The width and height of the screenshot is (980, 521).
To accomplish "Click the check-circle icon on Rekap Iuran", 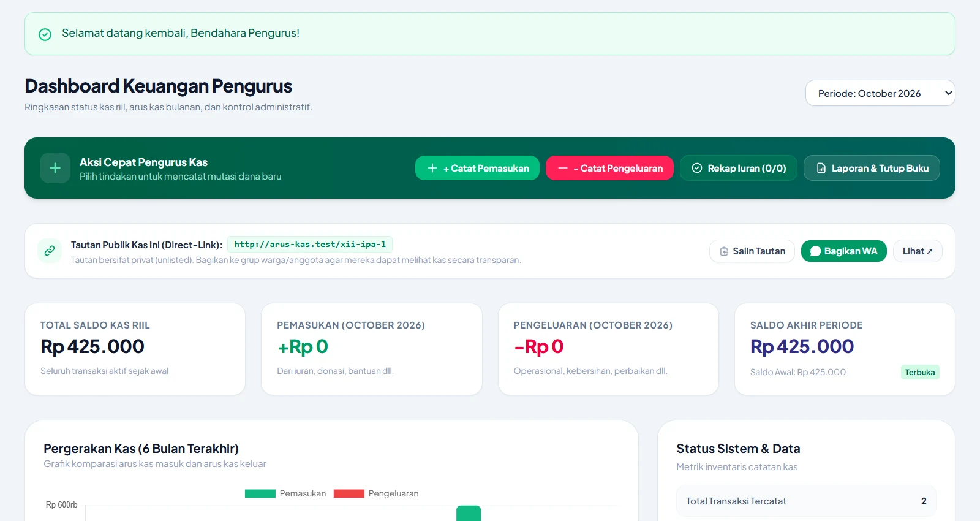I will tap(697, 168).
